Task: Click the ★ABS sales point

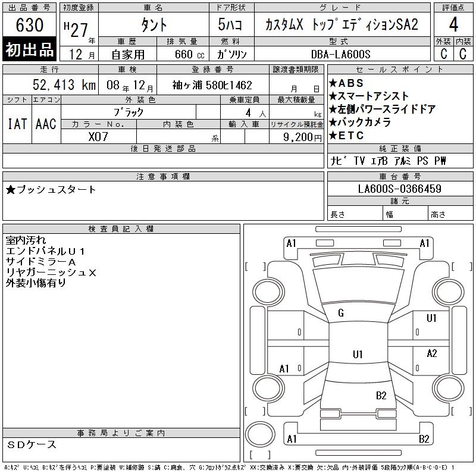Action: click(x=346, y=83)
